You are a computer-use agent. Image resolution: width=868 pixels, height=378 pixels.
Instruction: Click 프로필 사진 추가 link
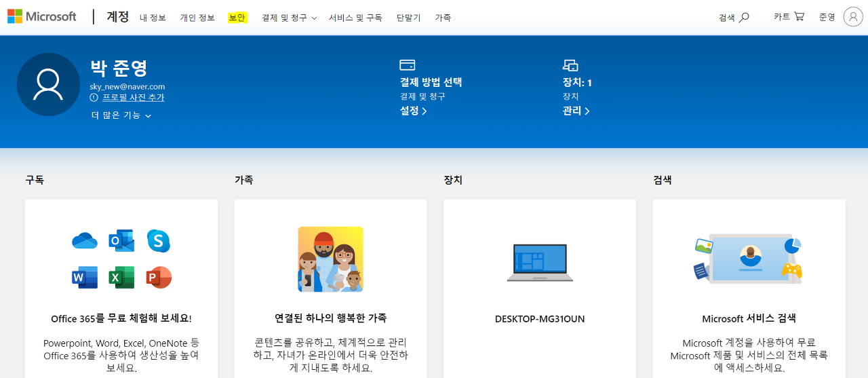coord(134,98)
